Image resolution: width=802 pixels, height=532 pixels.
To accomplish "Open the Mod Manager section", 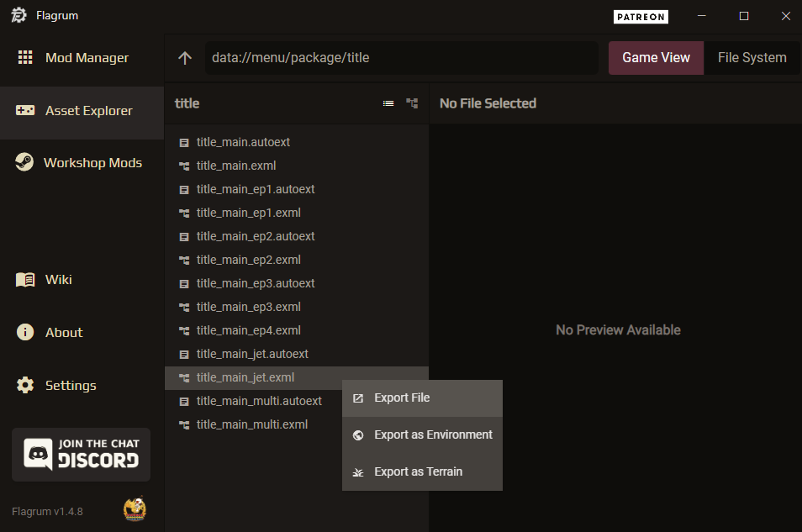I will [82, 58].
